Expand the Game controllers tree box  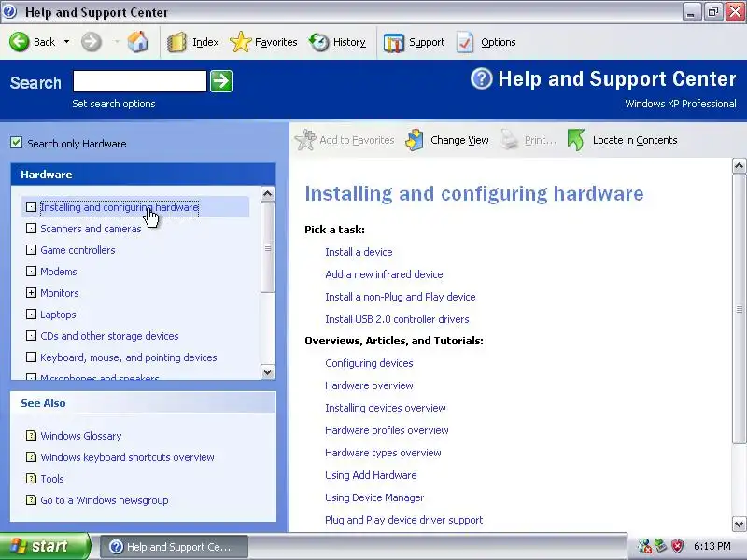(x=31, y=250)
